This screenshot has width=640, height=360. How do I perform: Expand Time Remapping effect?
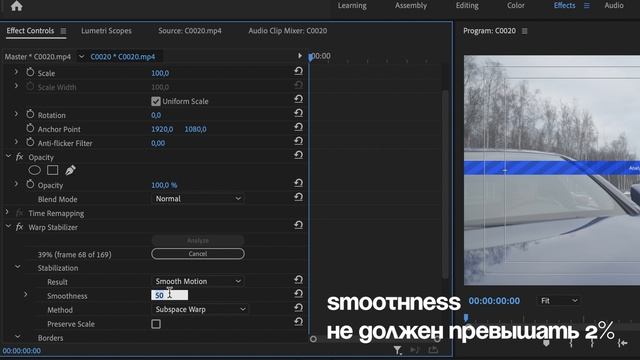7,212
